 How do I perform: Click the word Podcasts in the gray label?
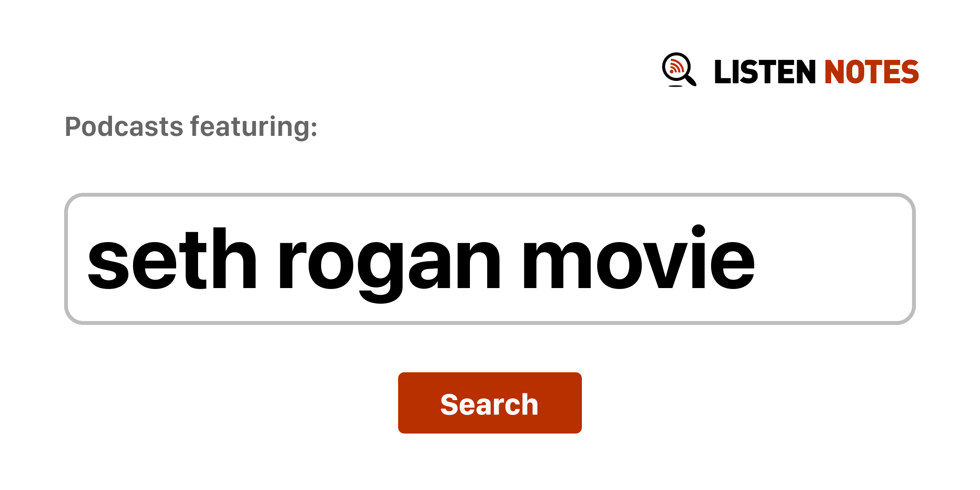[124, 127]
